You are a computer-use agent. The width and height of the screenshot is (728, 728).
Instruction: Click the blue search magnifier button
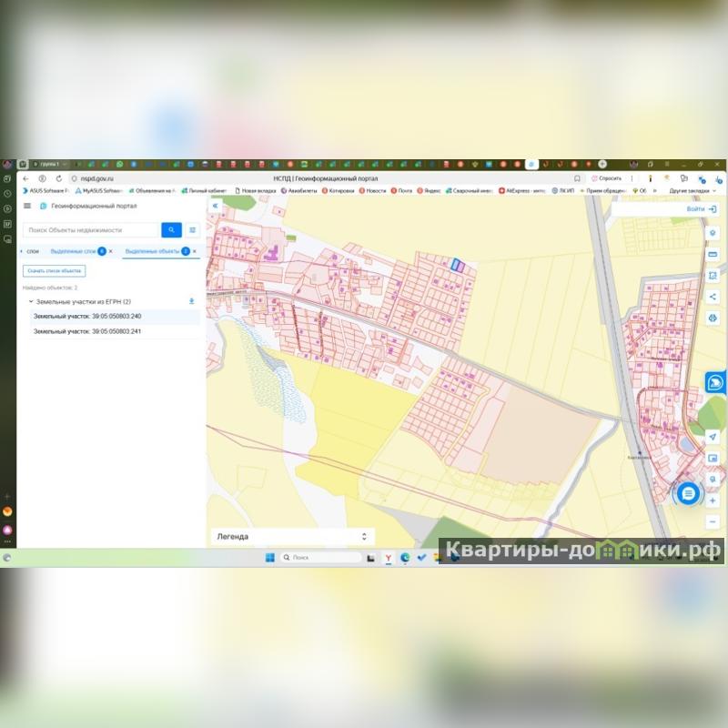tap(171, 230)
